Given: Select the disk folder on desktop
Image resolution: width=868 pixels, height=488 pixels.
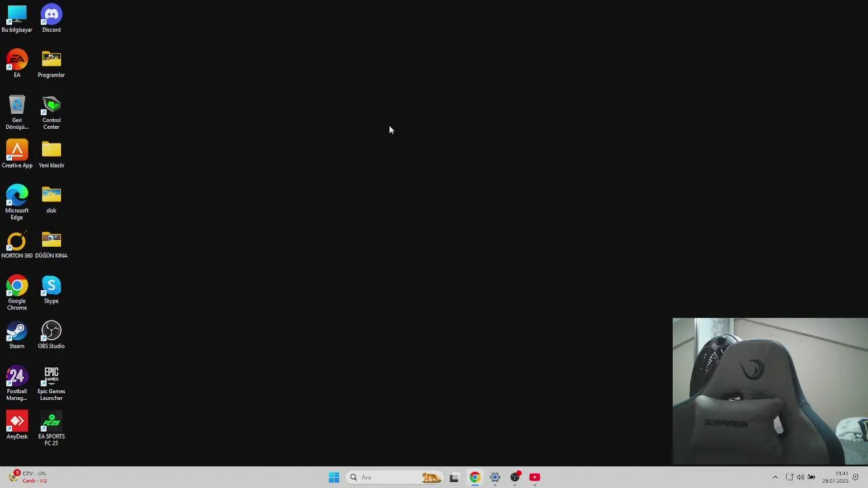Looking at the screenshot, I should click(x=52, y=200).
